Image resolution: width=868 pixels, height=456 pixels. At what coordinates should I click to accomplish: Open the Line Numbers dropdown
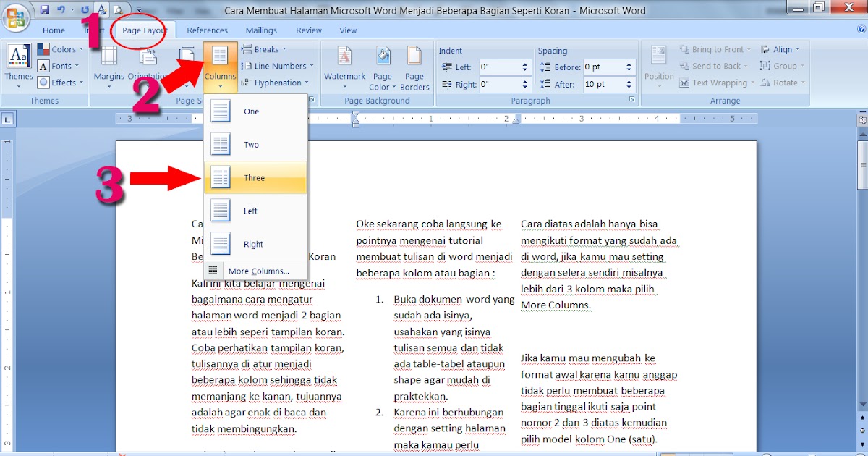[x=278, y=66]
